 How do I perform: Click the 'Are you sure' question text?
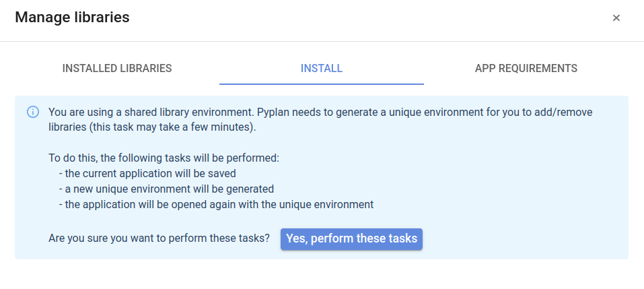point(159,238)
